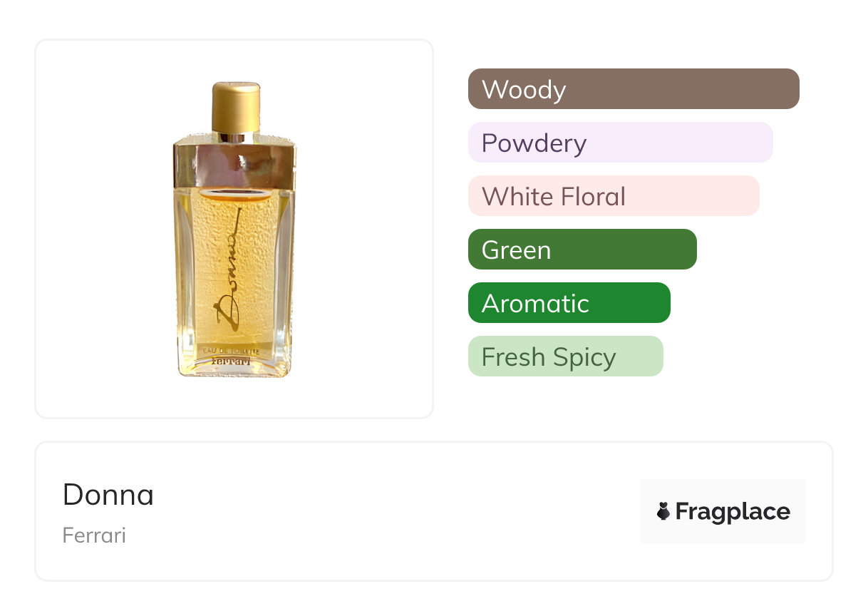Click the gold cap of the bottle
868x616 pixels.
(236, 107)
